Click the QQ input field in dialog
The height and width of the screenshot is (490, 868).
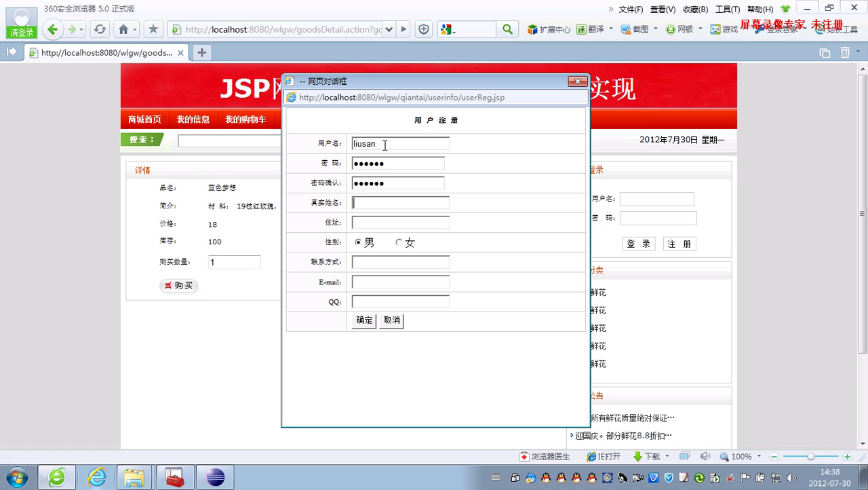(401, 301)
